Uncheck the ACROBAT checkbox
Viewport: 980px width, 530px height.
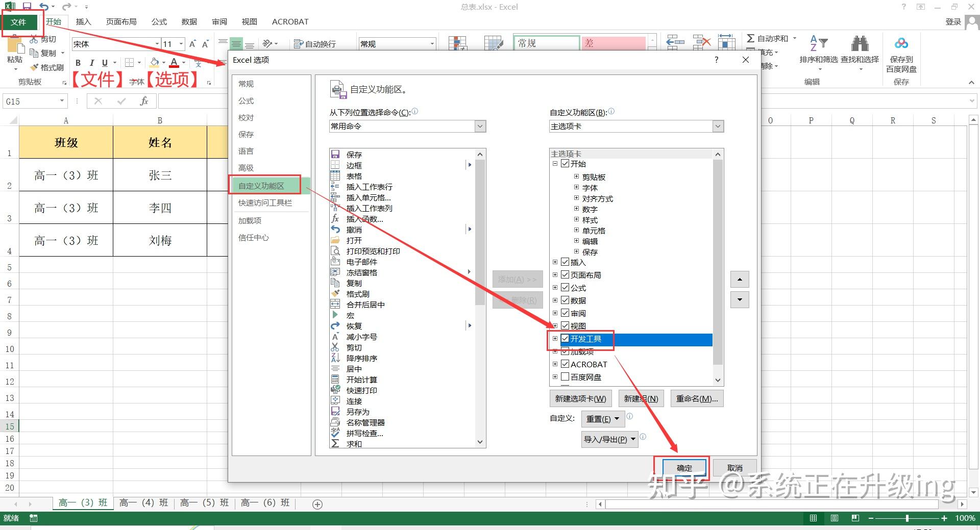coord(565,364)
